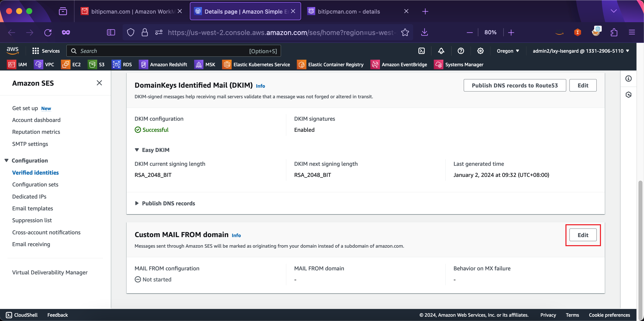Open the MSK shortcut
This screenshot has height=321, width=644.
pos(205,65)
